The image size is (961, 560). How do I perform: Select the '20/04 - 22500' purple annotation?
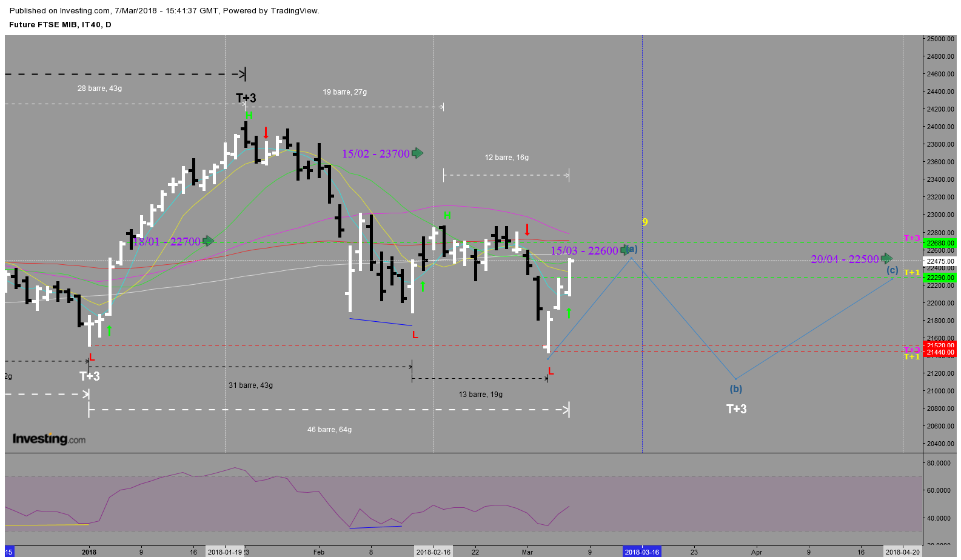[x=845, y=259]
